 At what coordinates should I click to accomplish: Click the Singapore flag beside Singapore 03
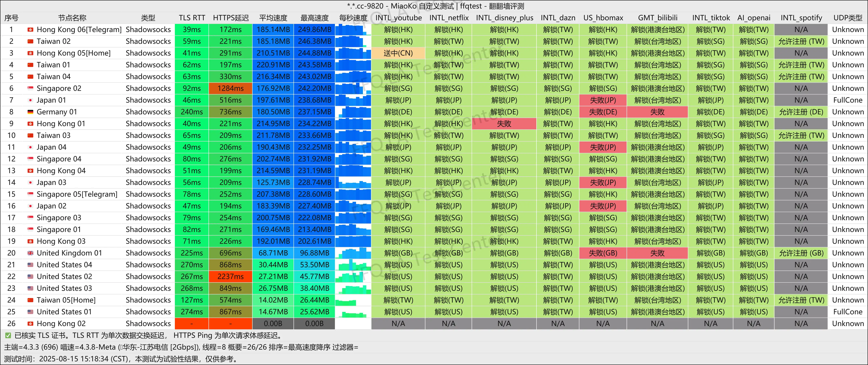pyautogui.click(x=30, y=218)
